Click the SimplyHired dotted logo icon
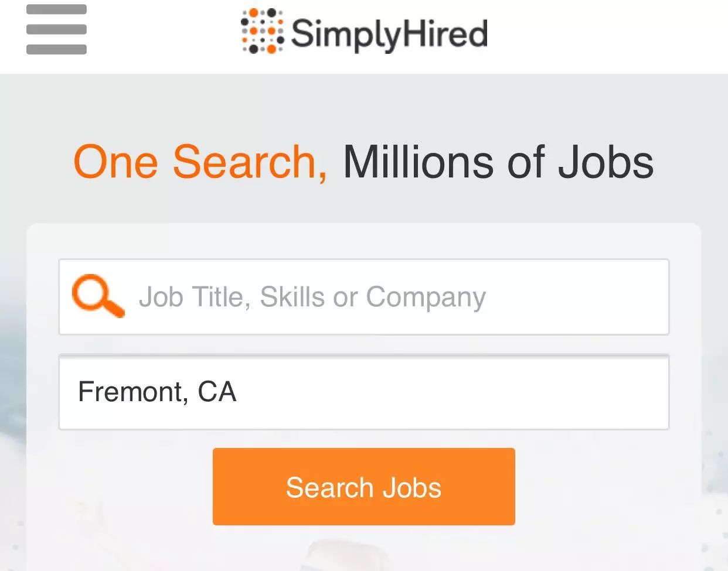This screenshot has width=728, height=571. (x=262, y=31)
